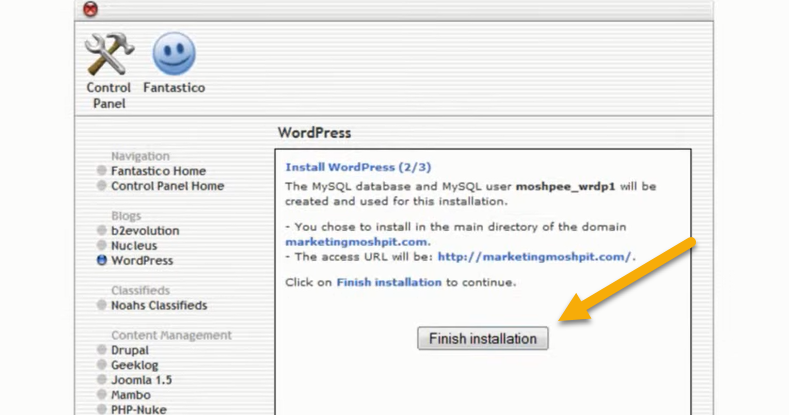Click the Fantastico smiley face icon
The width and height of the screenshot is (789, 415).
click(x=174, y=53)
